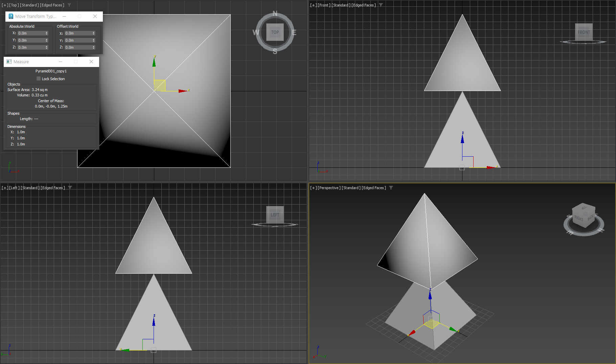
Task: Click the Volume 0.33 cu m readout
Action: pyautogui.click(x=32, y=95)
